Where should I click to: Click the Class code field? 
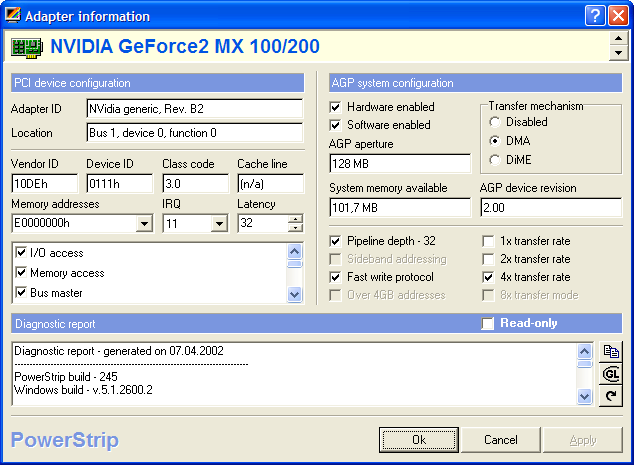[195, 184]
